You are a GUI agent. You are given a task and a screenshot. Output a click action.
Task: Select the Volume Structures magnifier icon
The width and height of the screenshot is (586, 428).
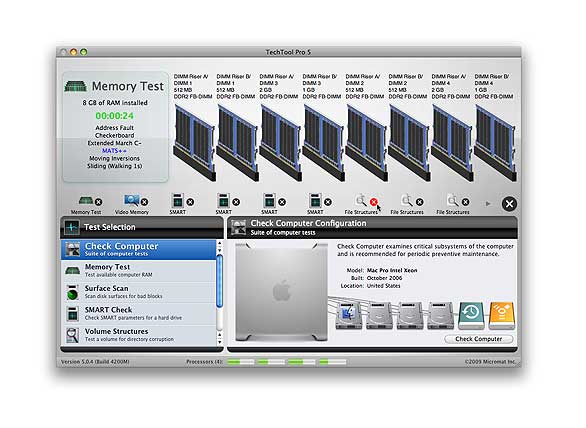point(72,335)
